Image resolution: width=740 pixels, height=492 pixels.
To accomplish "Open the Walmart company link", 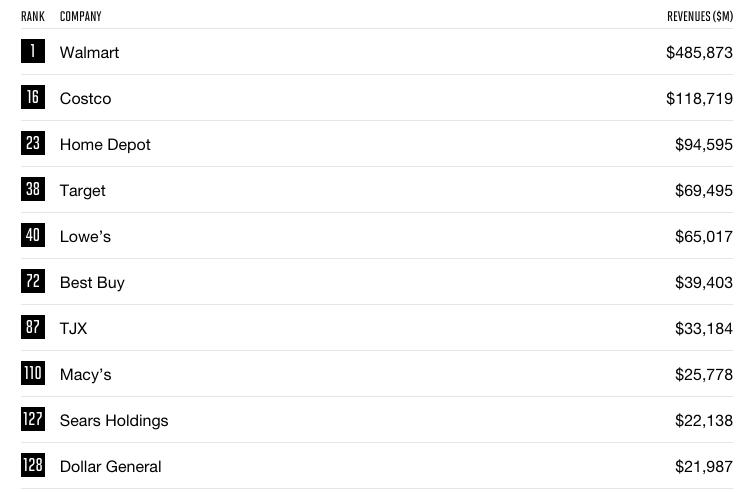I will [x=89, y=52].
